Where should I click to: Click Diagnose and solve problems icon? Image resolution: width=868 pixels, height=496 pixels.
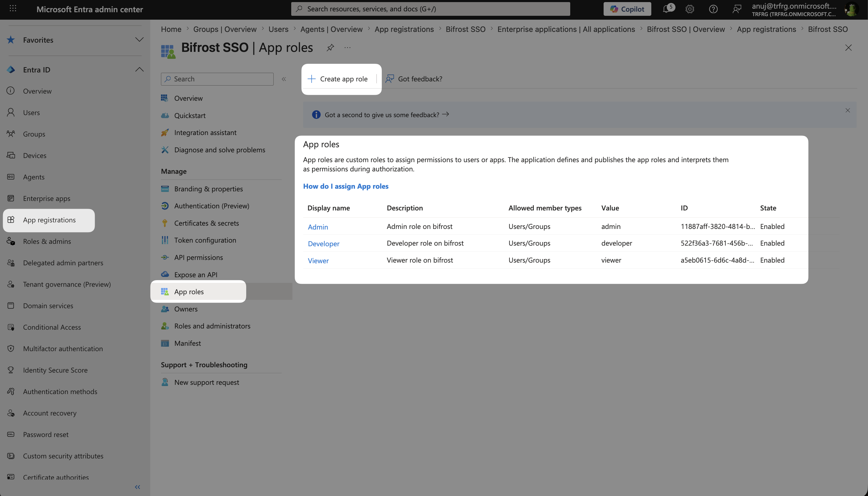pyautogui.click(x=165, y=150)
